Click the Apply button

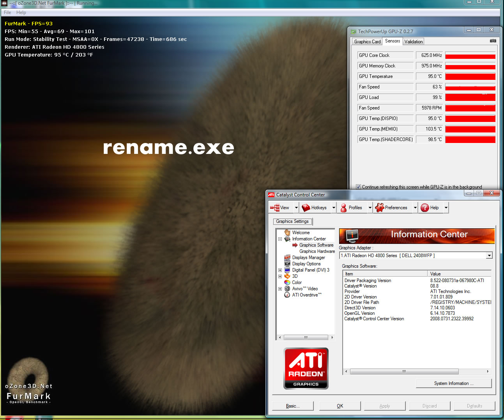click(385, 406)
